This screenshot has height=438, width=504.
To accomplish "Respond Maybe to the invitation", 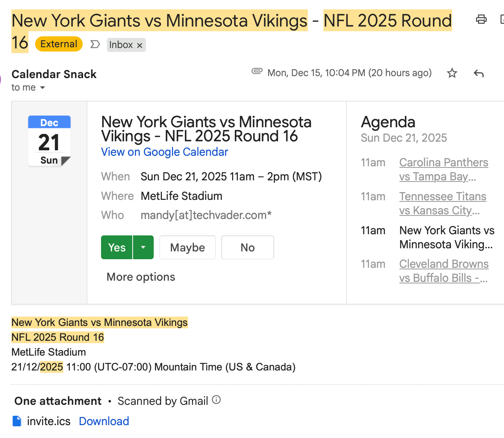I will tap(188, 247).
